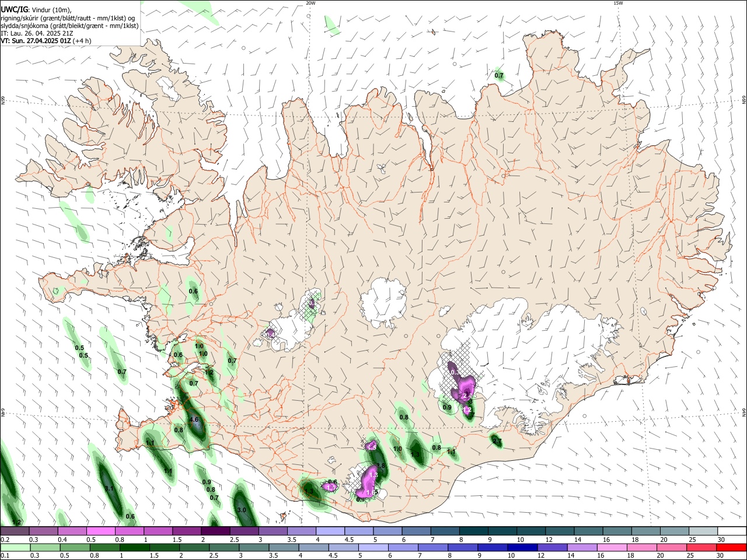747x560 pixels.
Task: Click the "0.1" label under the lower legend
Action: click(4, 556)
